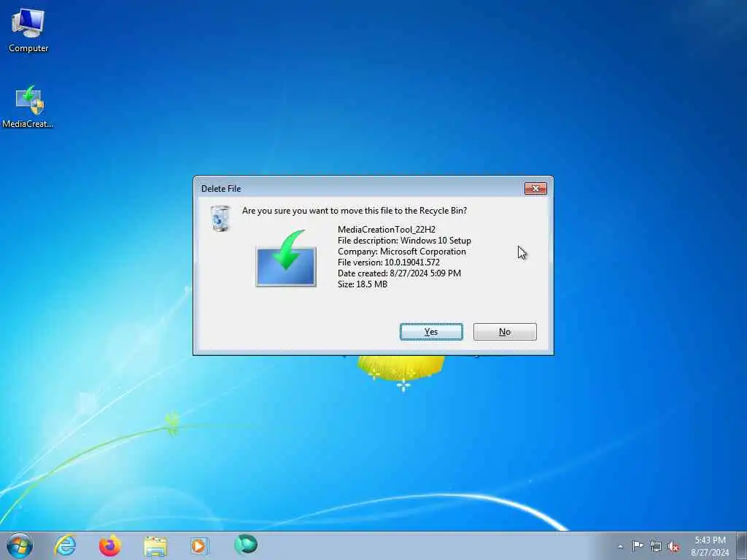Click the file name MediaCreationTool_22H2
The height and width of the screenshot is (560, 747).
387,230
